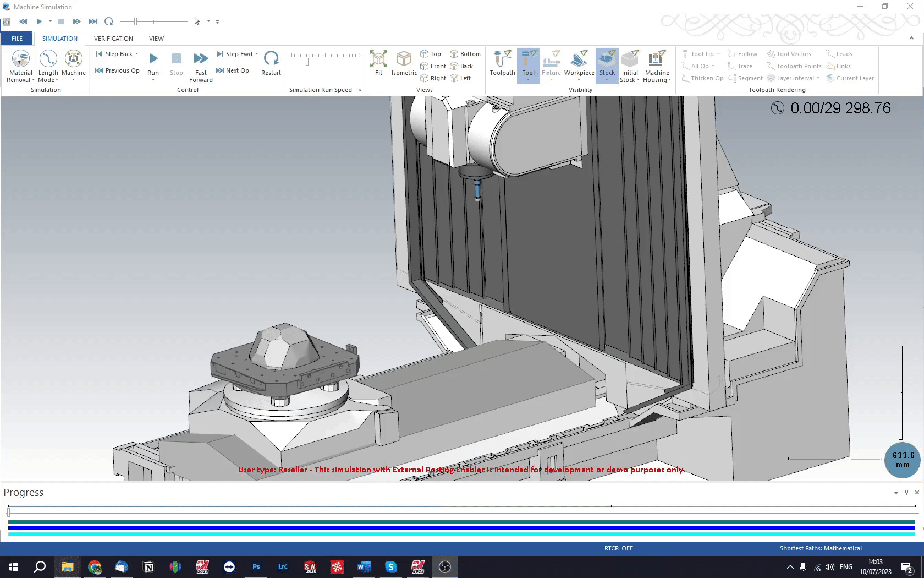This screenshot has width=924, height=578.
Task: Switch to Top view
Action: (x=431, y=54)
